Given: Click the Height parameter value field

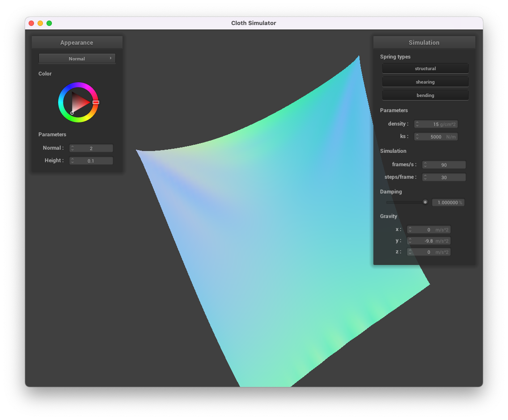Looking at the screenshot, I should [x=91, y=160].
